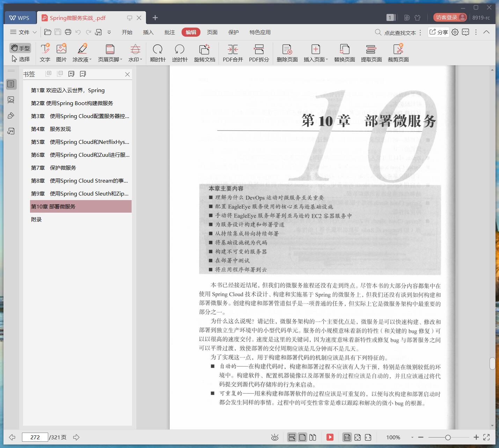Click the open file folder icon
This screenshot has width=499, height=448.
click(x=48, y=32)
